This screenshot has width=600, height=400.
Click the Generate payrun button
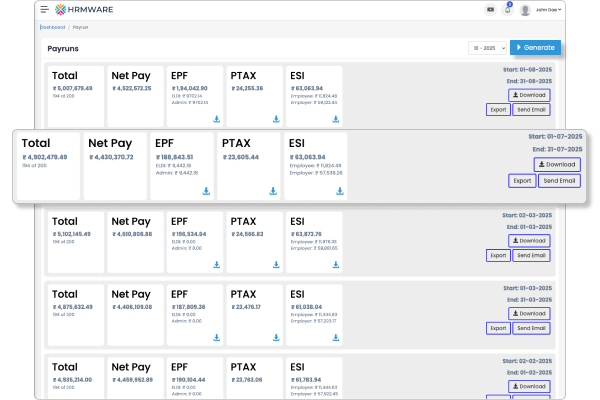[x=535, y=48]
